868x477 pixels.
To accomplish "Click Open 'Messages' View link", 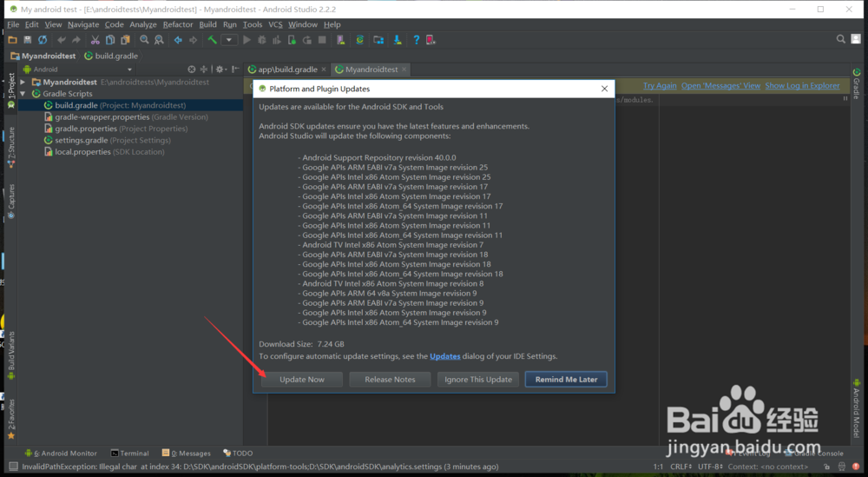I will click(x=720, y=86).
